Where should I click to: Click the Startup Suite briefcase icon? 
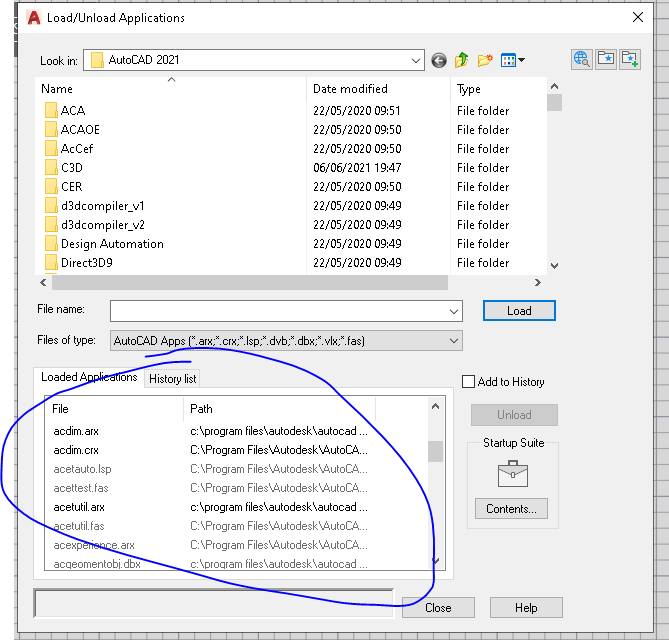(513, 474)
